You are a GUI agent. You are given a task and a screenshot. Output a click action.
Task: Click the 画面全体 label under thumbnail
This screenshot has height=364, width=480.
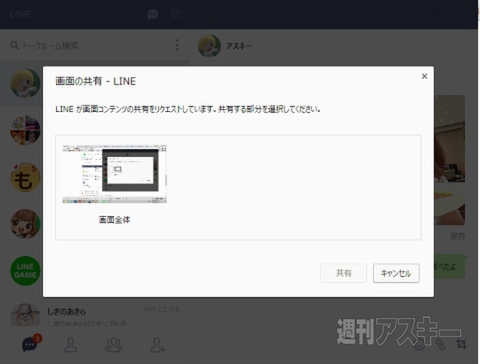[115, 220]
